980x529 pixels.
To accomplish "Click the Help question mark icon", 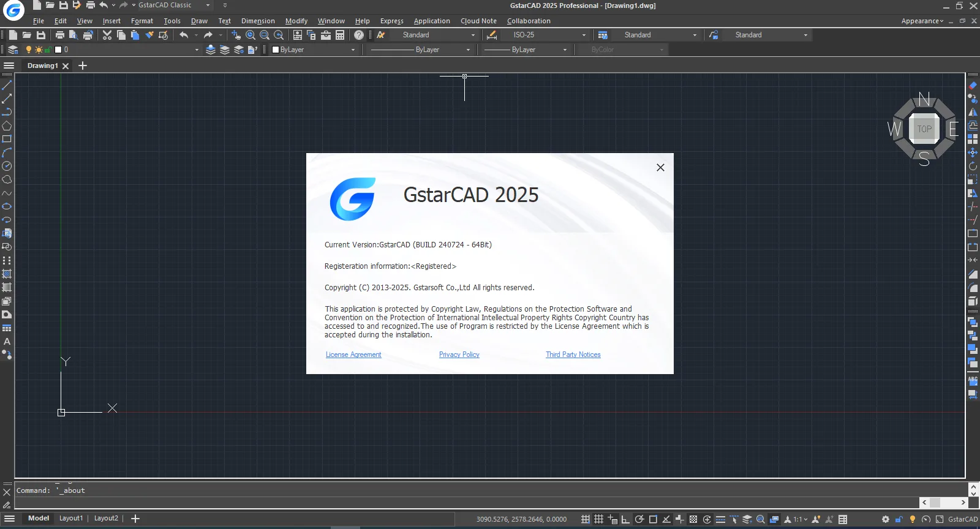I will pos(359,35).
